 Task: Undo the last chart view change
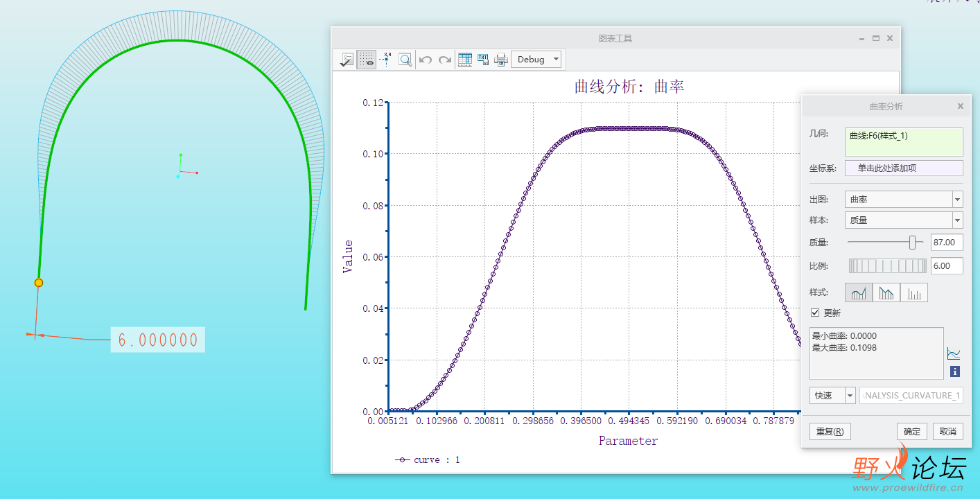426,60
